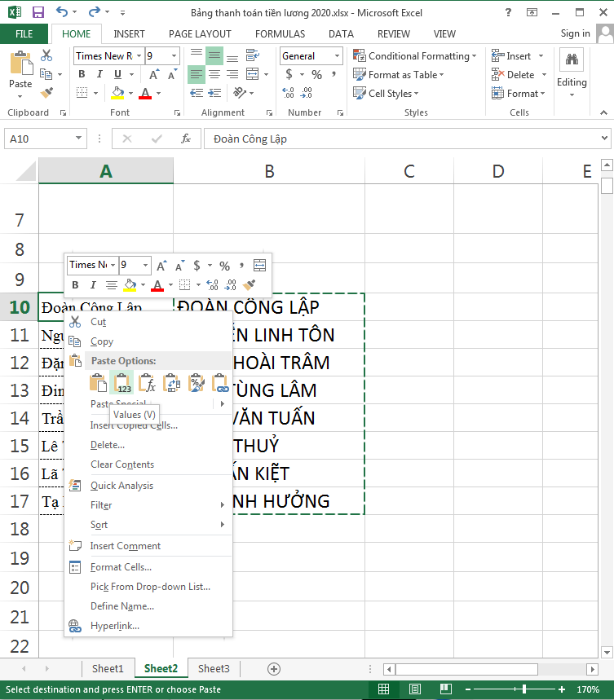
Task: Choose Paste Values (123) in Paste Options
Action: [122, 383]
